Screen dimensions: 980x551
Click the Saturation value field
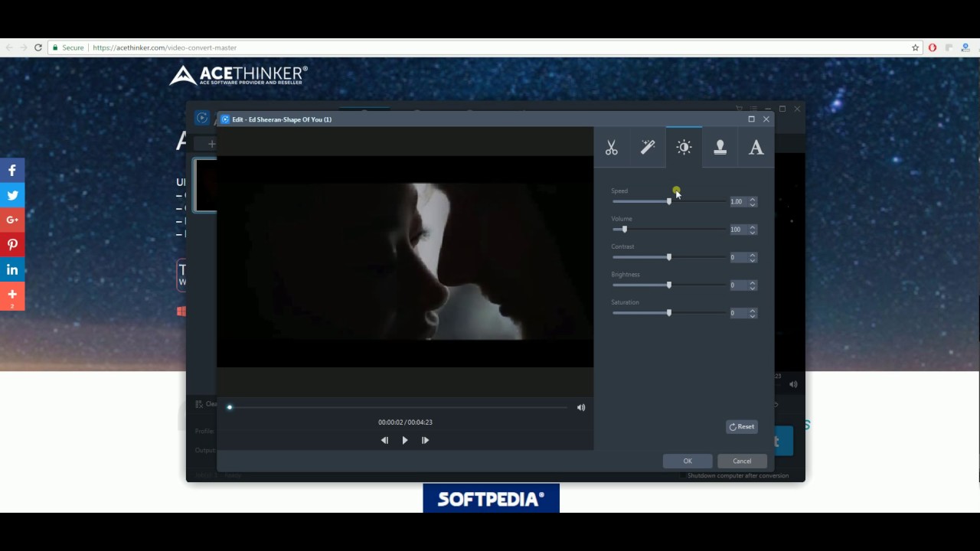point(738,312)
